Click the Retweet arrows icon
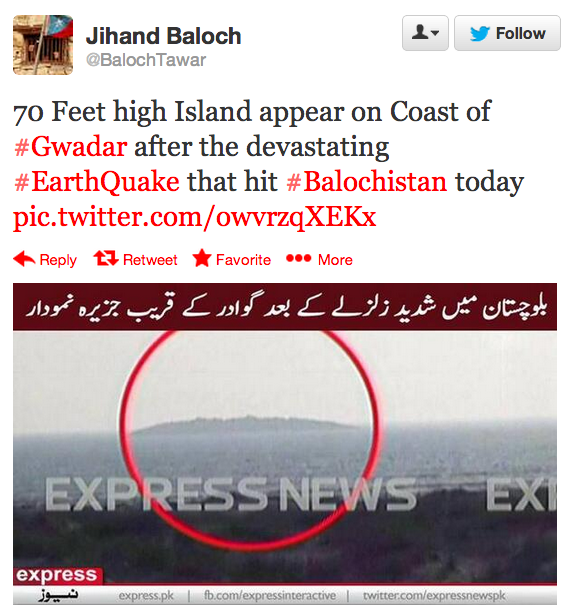This screenshot has width=573, height=616. tap(106, 259)
